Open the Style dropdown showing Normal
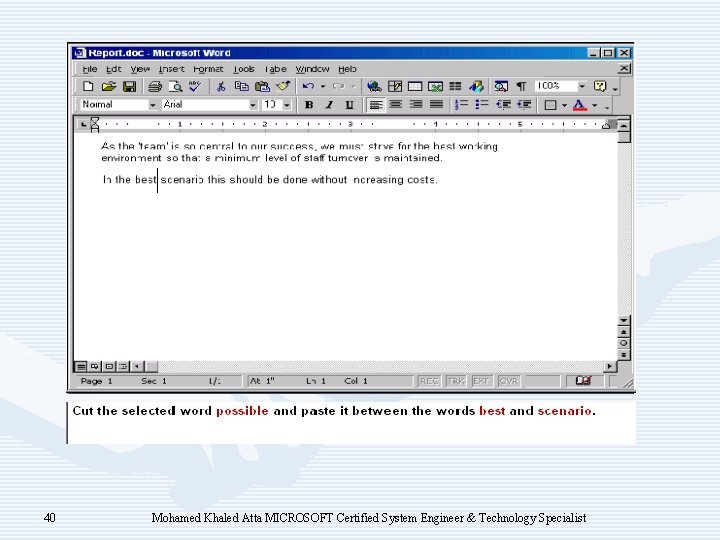Viewport: 720px width, 540px height. click(152, 105)
